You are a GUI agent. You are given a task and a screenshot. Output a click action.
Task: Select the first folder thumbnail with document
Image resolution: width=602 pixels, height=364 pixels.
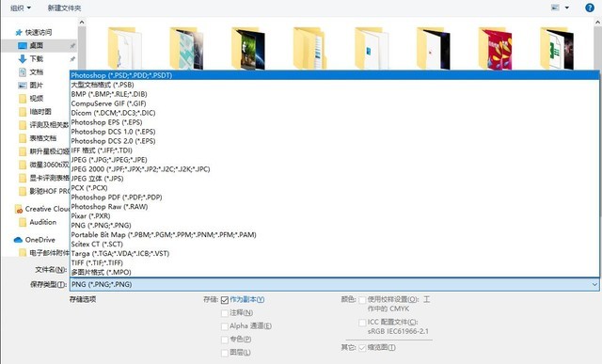click(124, 48)
